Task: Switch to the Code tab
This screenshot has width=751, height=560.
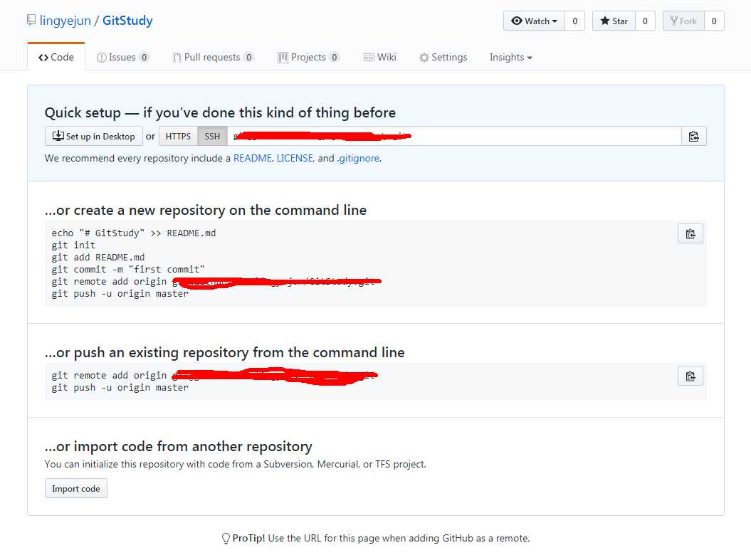Action: pyautogui.click(x=56, y=58)
